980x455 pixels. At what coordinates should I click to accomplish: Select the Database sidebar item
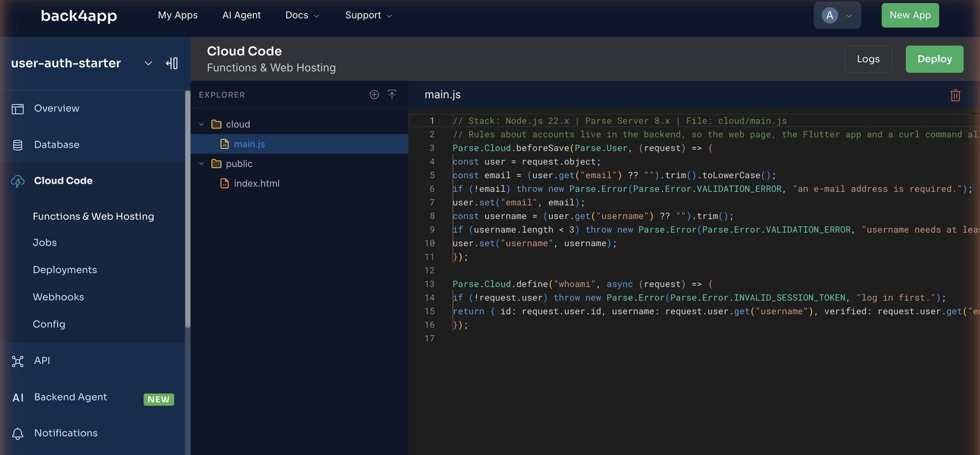pyautogui.click(x=92, y=145)
